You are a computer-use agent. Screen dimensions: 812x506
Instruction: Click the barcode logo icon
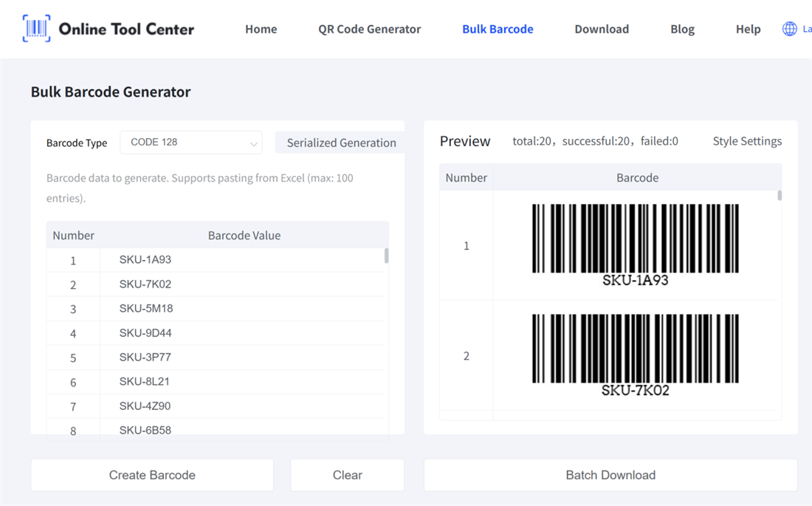pos(35,28)
